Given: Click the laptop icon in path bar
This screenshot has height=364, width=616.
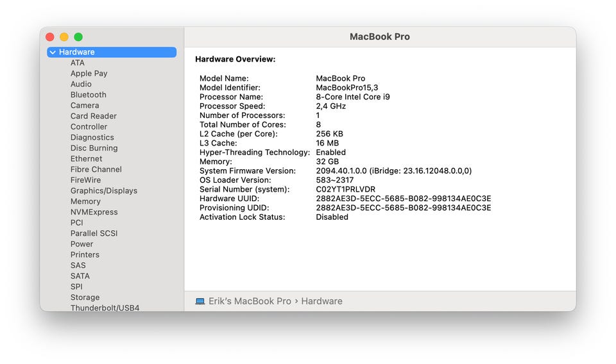Looking at the screenshot, I should coord(200,301).
